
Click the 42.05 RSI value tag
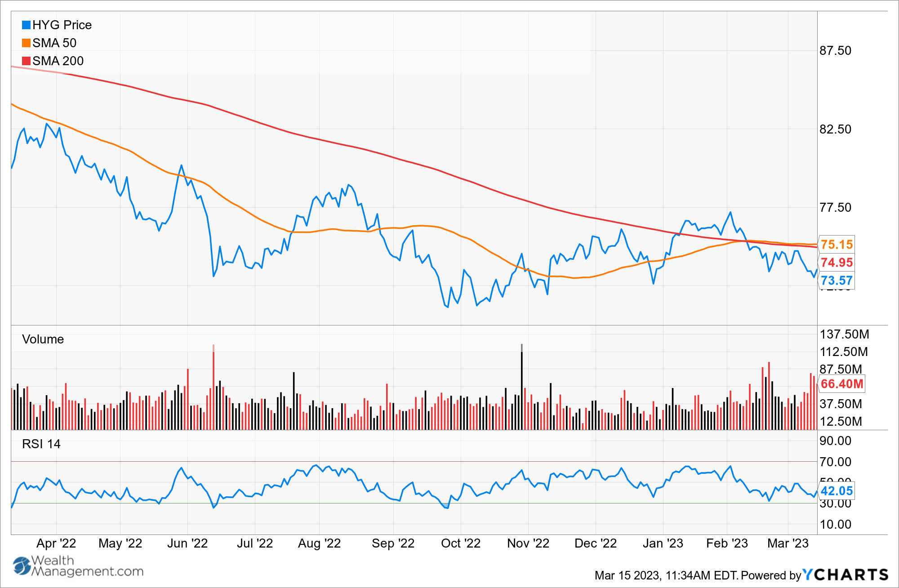pyautogui.click(x=836, y=491)
